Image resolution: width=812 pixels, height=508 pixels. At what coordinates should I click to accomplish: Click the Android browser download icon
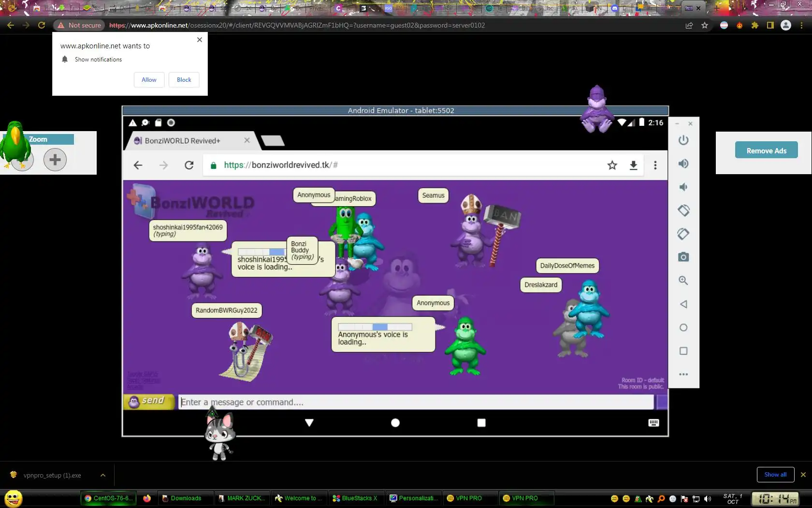[633, 165]
